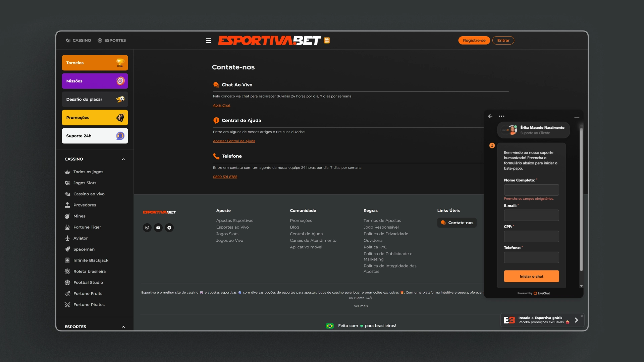This screenshot has width=644, height=362.
Task: Click the back arrow in chat widget
Action: coord(490,116)
